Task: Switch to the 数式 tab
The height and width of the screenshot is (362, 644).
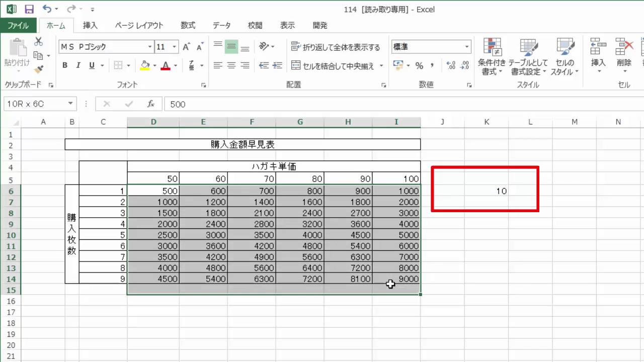Action: (188, 25)
